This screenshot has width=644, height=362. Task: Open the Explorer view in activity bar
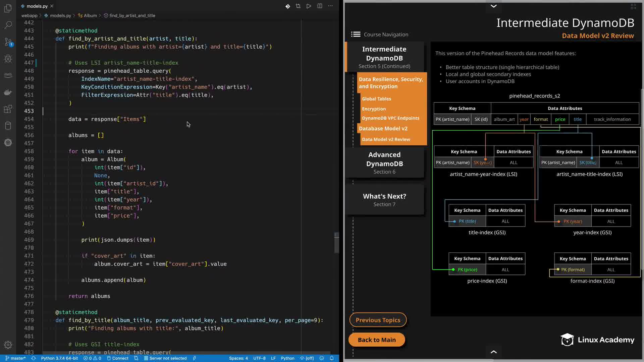(8, 8)
